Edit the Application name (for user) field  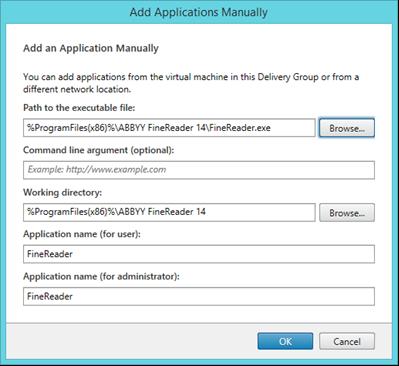[x=199, y=254]
